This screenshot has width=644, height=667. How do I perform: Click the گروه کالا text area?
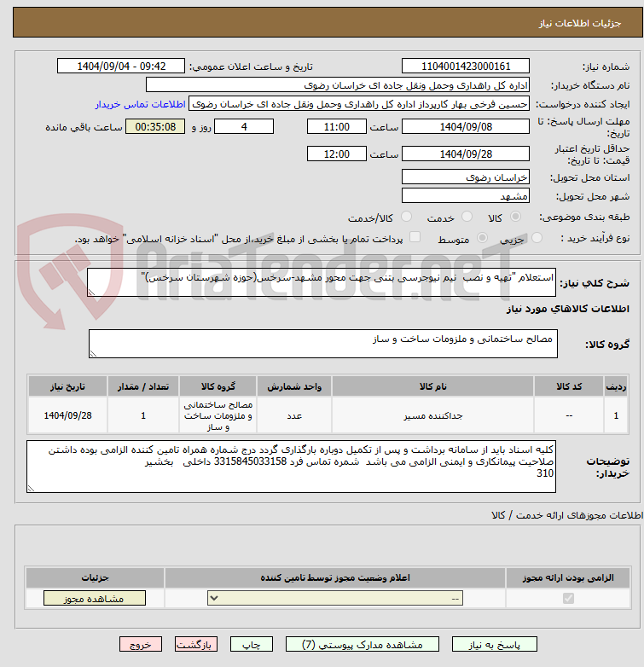(323, 344)
